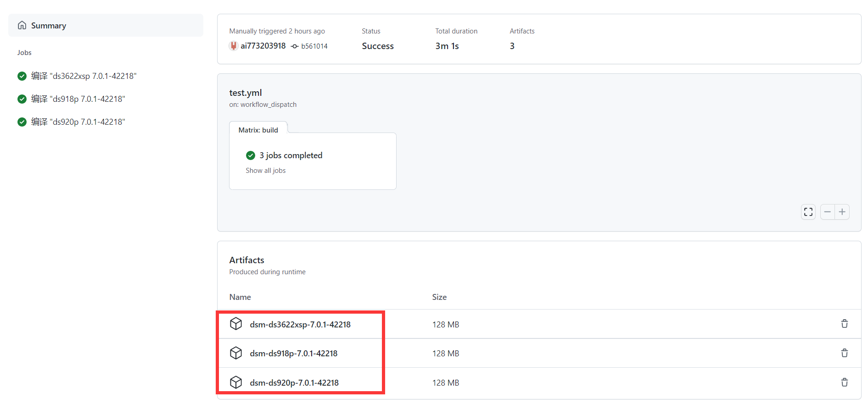Viewport: 868px width, 404px height.
Task: Click package icon for dsm-ds918p artifact
Action: (236, 353)
